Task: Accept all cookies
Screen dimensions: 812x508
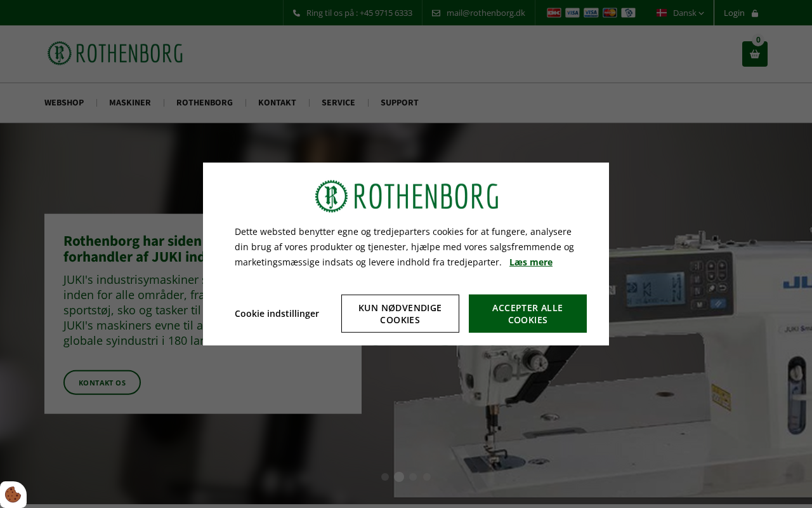Action: pos(528,314)
